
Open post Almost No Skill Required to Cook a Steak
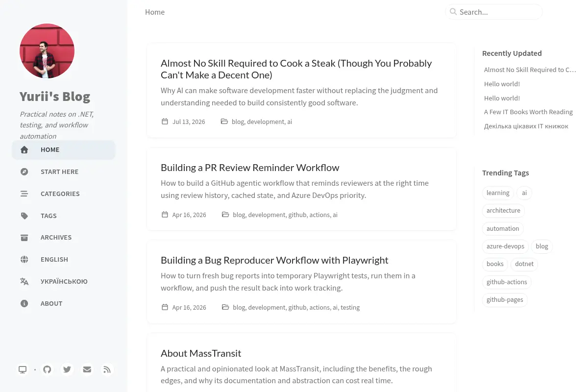pyautogui.click(x=296, y=69)
